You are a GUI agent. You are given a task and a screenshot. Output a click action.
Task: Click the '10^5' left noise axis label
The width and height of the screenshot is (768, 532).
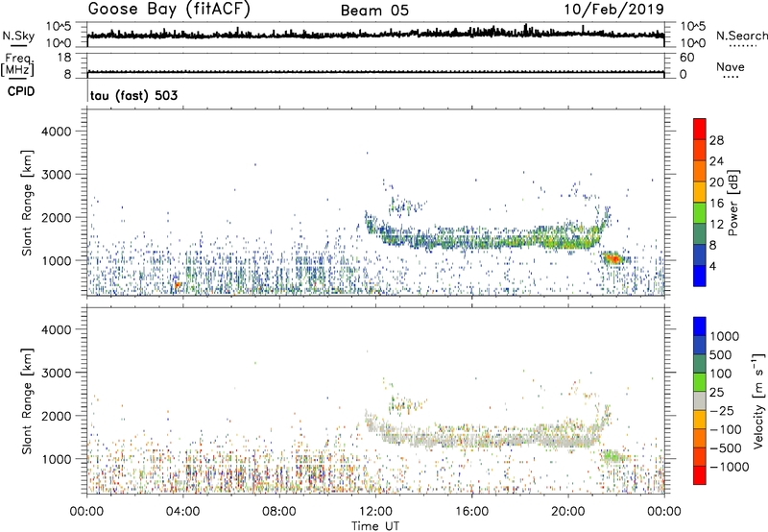pos(59,26)
